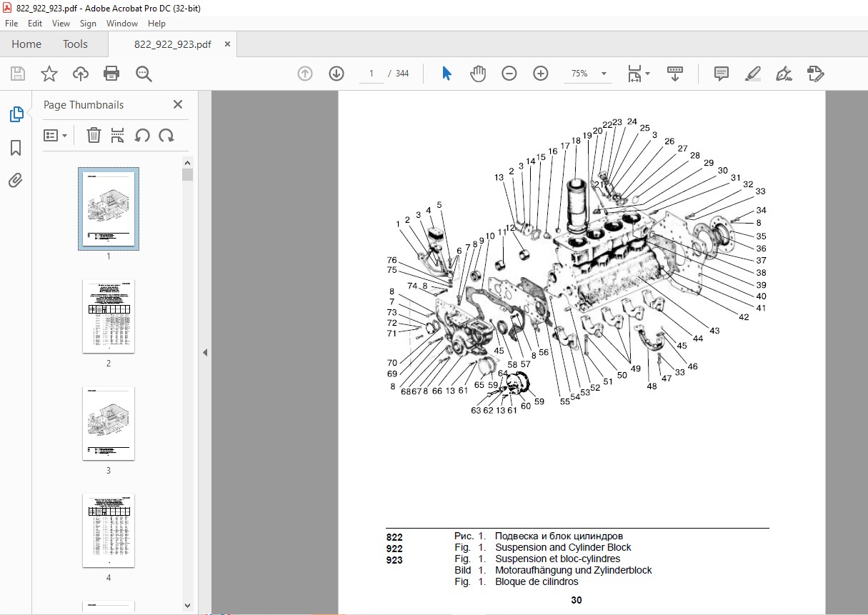Open the Add Comment tool
Image resolution: width=868 pixels, height=615 pixels.
(721, 74)
